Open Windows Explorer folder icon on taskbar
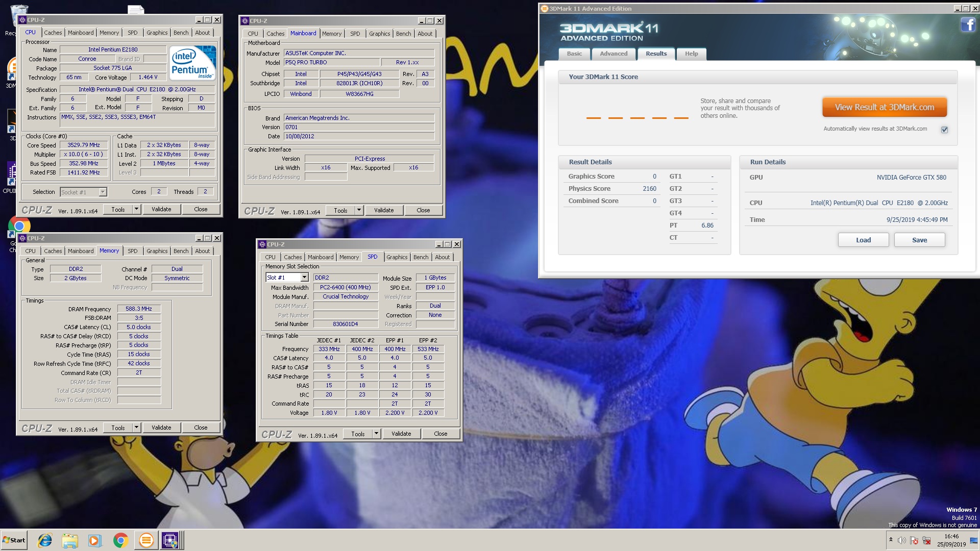 click(70, 540)
